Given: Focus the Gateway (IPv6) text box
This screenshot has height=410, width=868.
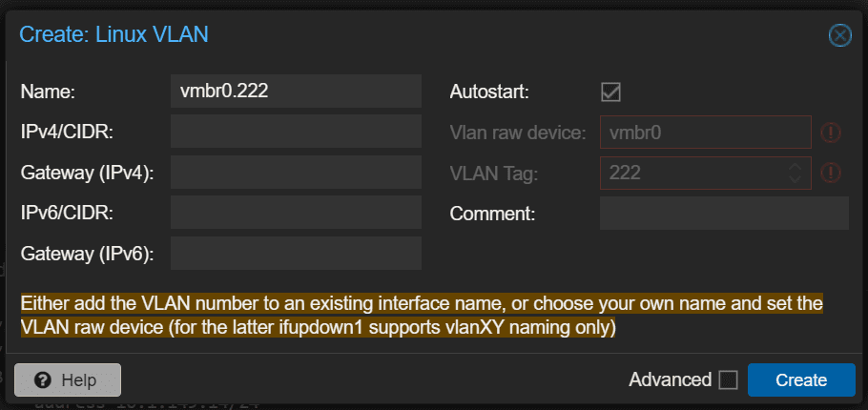Looking at the screenshot, I should 296,253.
